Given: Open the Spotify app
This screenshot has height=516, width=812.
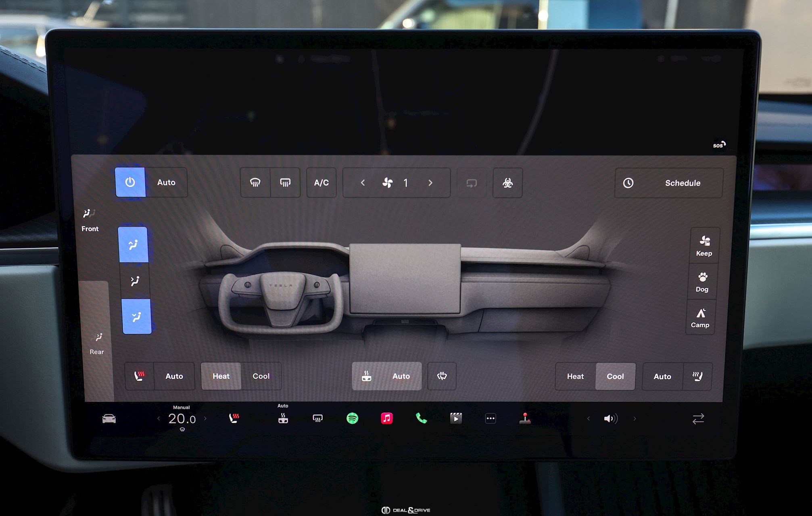Looking at the screenshot, I should [x=352, y=418].
